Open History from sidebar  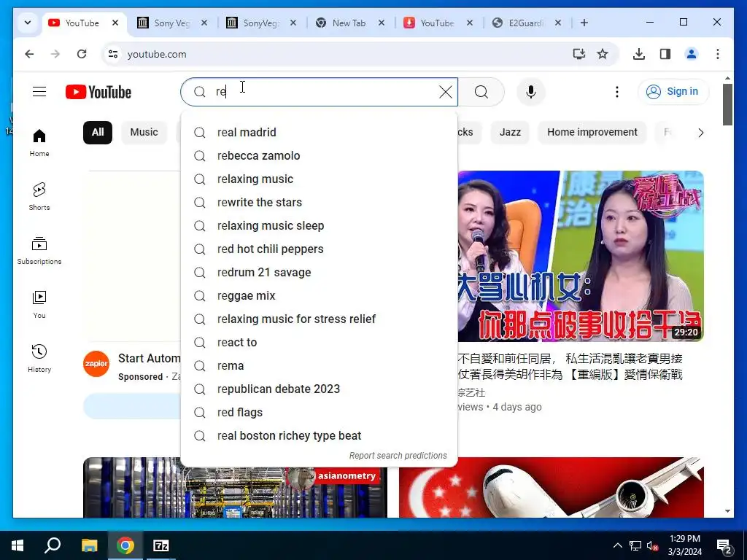[x=39, y=358]
